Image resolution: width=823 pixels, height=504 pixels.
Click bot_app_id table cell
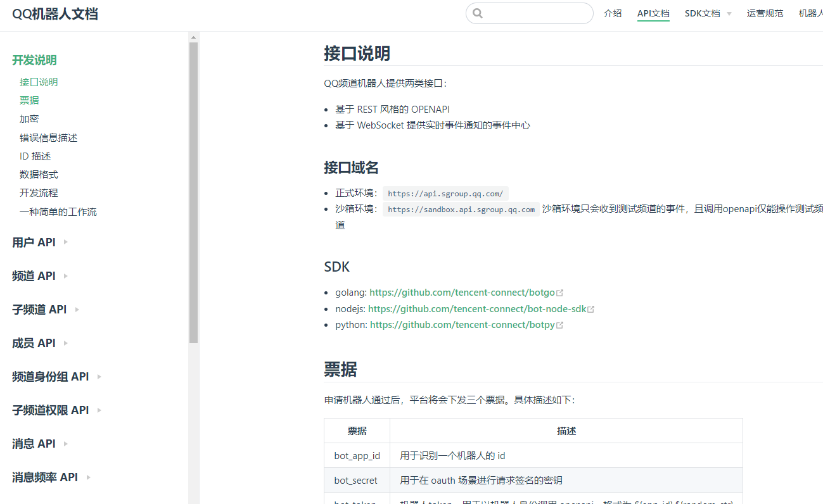click(x=357, y=455)
